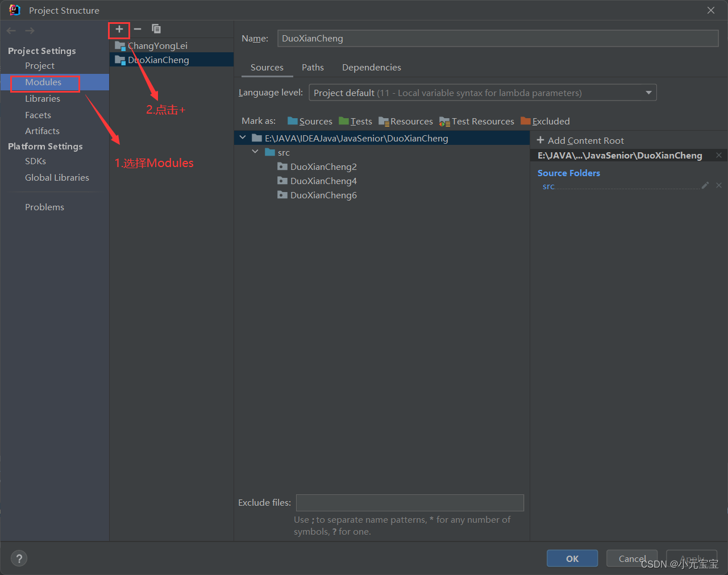
Task: Click IntelliJ logo in title bar
Action: pyautogui.click(x=15, y=10)
